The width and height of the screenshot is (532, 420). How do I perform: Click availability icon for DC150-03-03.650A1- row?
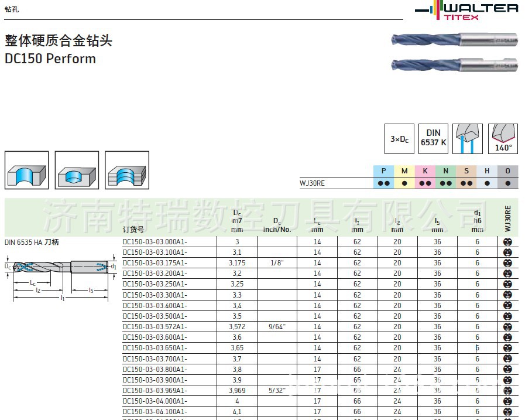click(507, 348)
